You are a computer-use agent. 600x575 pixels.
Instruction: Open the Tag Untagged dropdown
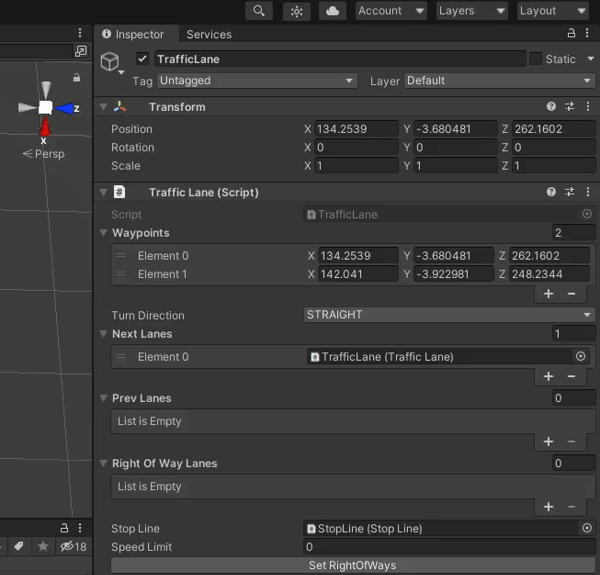(x=256, y=81)
